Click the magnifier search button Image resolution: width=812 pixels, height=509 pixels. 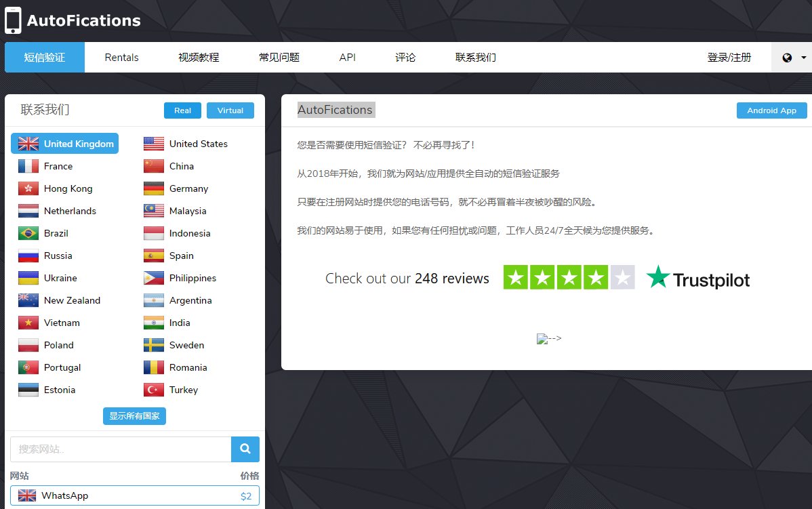click(x=245, y=449)
